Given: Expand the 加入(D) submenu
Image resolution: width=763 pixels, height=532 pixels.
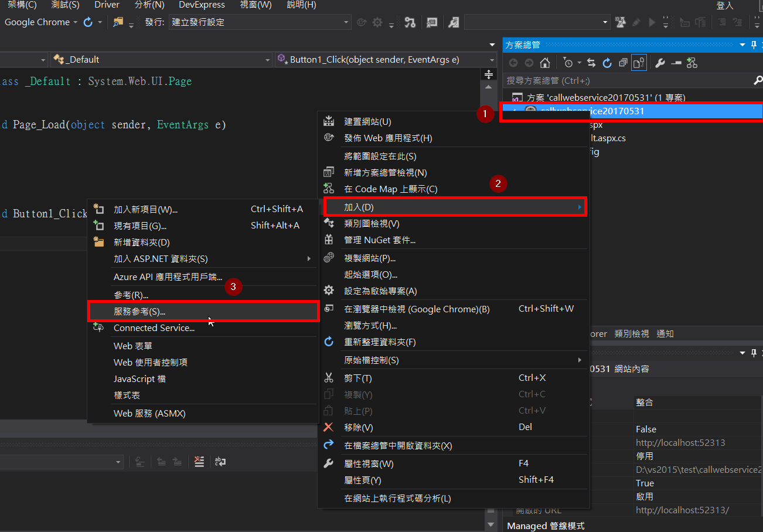Looking at the screenshot, I should pos(455,207).
